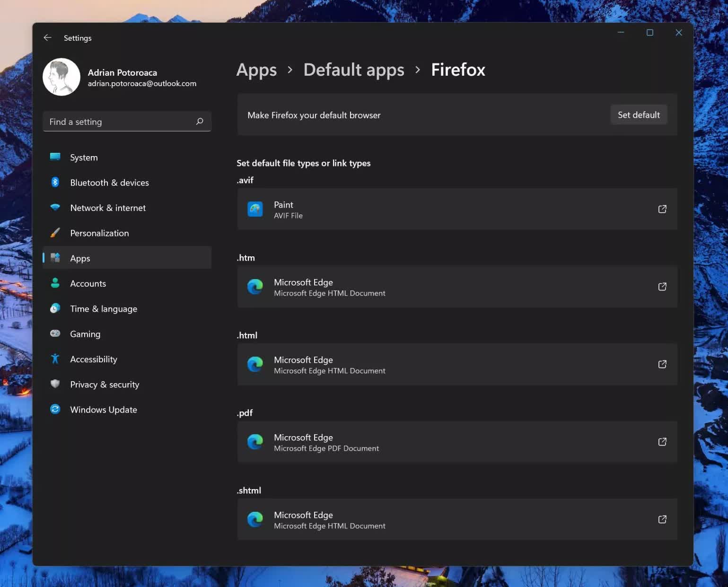Change .html default Microsoft Edge card
728x587 pixels.
pyautogui.click(x=457, y=364)
